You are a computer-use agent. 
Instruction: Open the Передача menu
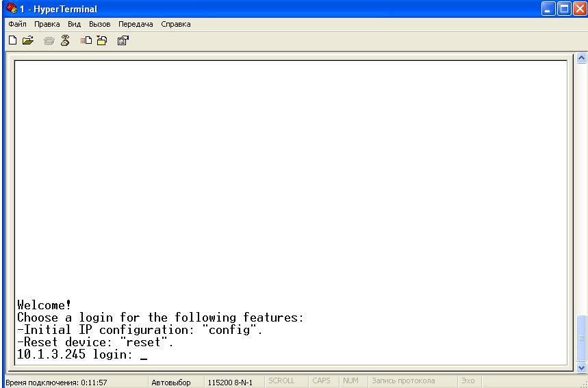pyautogui.click(x=136, y=24)
